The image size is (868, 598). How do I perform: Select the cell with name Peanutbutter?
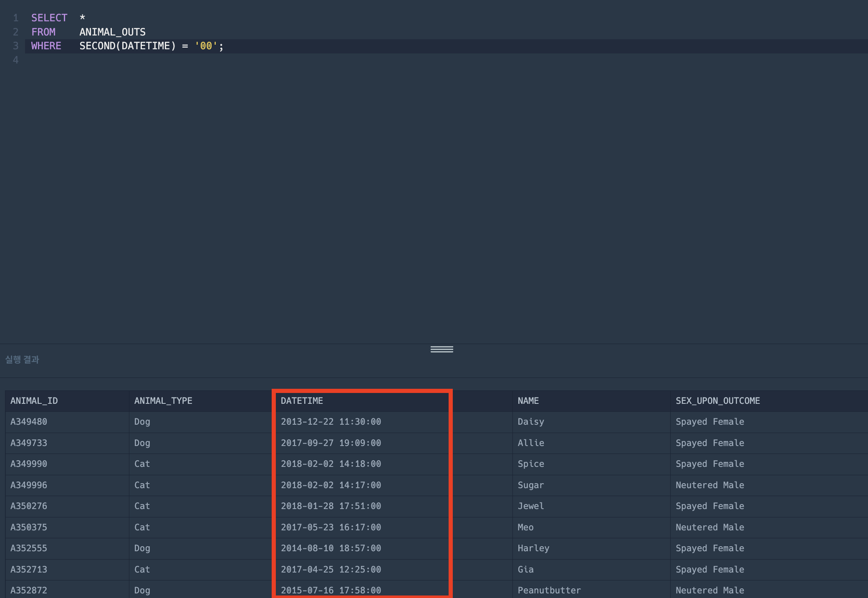549,590
